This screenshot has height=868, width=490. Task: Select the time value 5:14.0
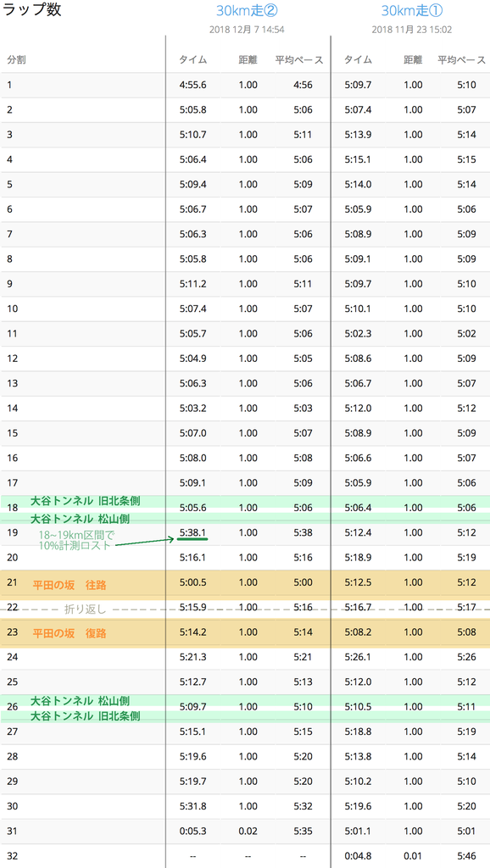pyautogui.click(x=358, y=185)
